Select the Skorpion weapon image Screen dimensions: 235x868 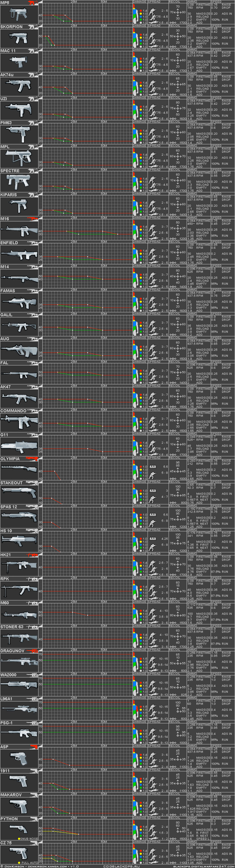click(19, 38)
